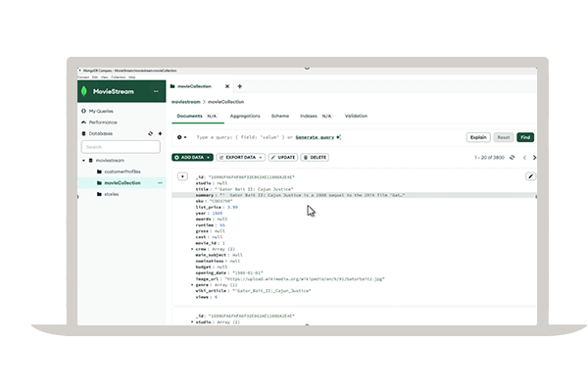Run query with Find button
588x392 pixels.
(x=525, y=137)
